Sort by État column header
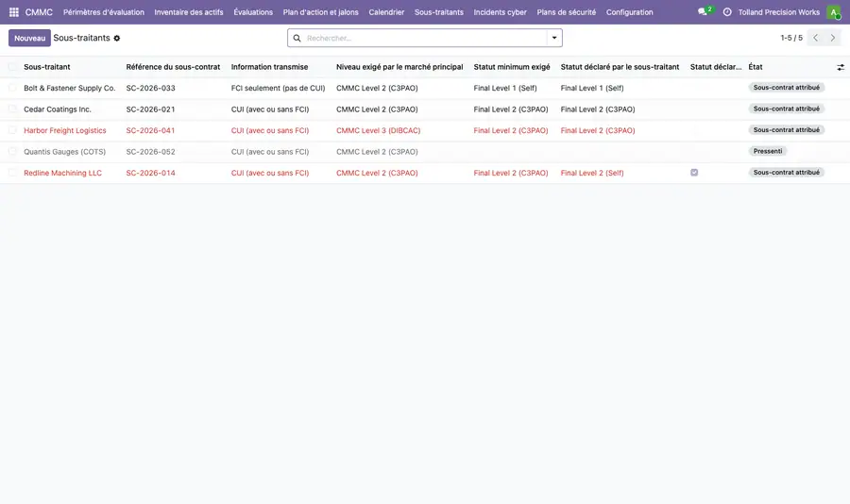 tap(756, 67)
